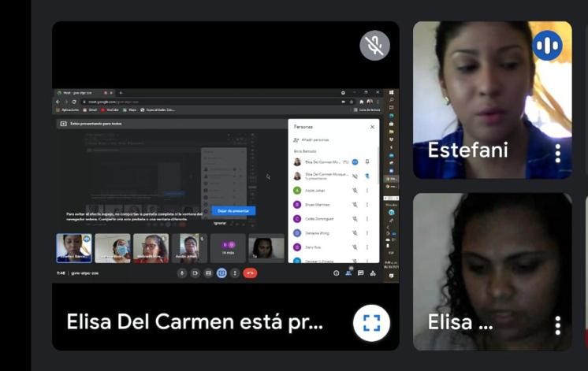Toggle captions in shared Meet toolbar

208,273
